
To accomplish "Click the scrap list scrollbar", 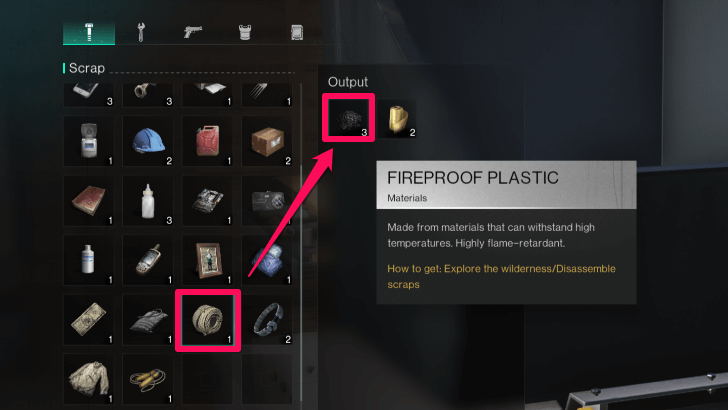I will [x=302, y=241].
